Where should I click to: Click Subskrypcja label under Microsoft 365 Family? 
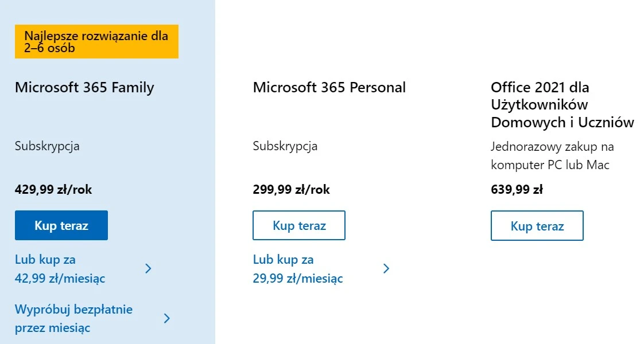pyautogui.click(x=47, y=146)
